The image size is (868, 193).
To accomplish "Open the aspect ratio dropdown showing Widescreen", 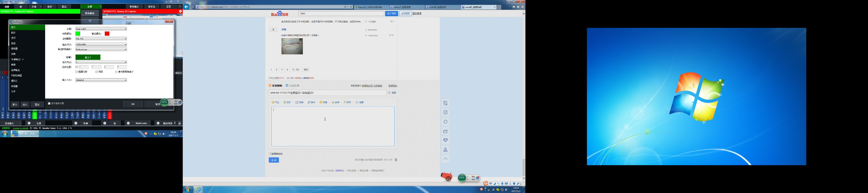I will coord(101,50).
